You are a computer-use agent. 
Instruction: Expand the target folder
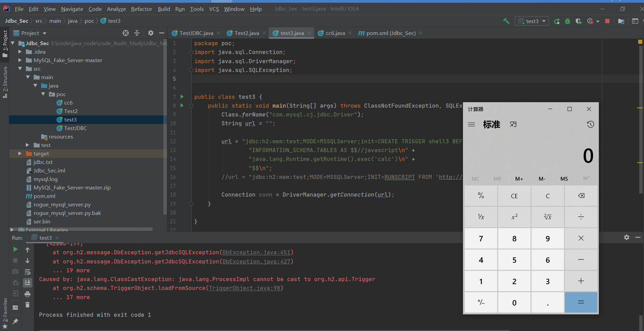[20, 153]
